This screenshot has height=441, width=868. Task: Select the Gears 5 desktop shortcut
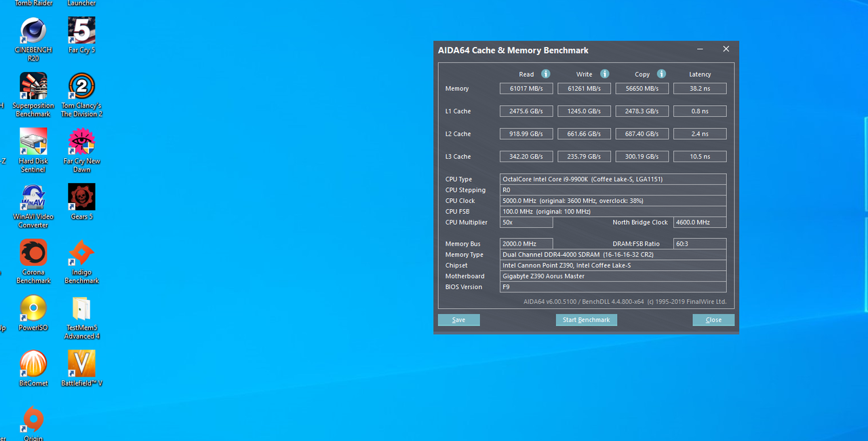coord(81,202)
